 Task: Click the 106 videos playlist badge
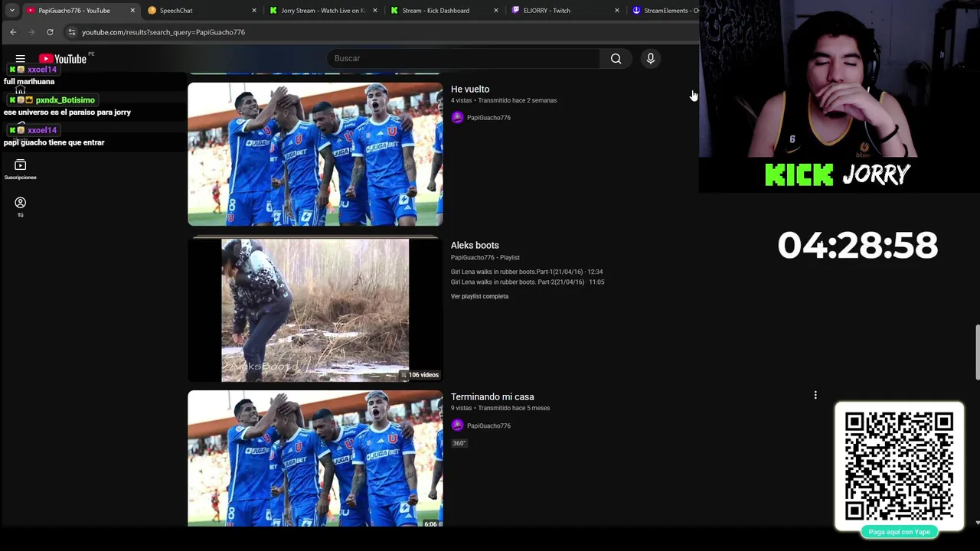click(x=420, y=375)
